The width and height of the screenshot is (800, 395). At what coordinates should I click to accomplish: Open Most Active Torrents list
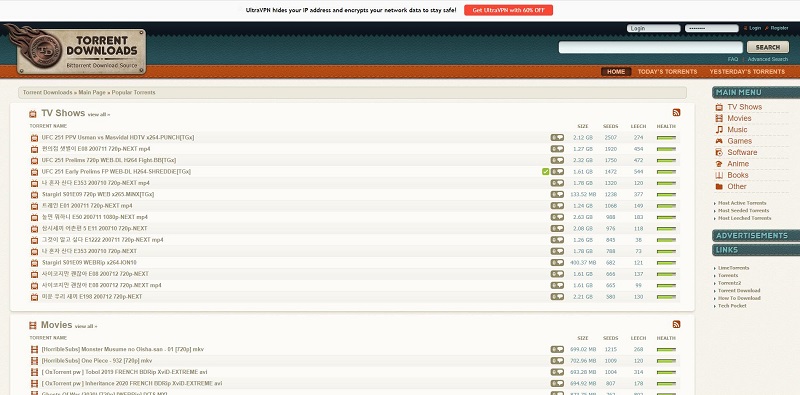click(x=742, y=203)
